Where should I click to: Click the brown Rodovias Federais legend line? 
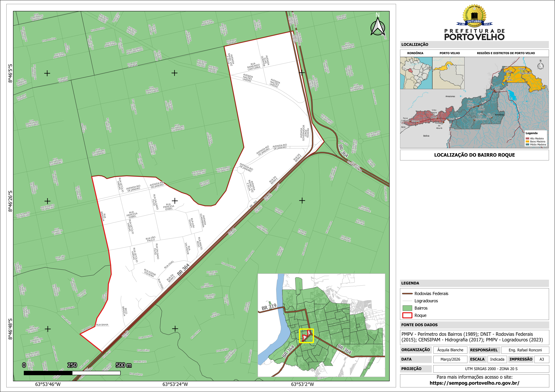(x=407, y=294)
